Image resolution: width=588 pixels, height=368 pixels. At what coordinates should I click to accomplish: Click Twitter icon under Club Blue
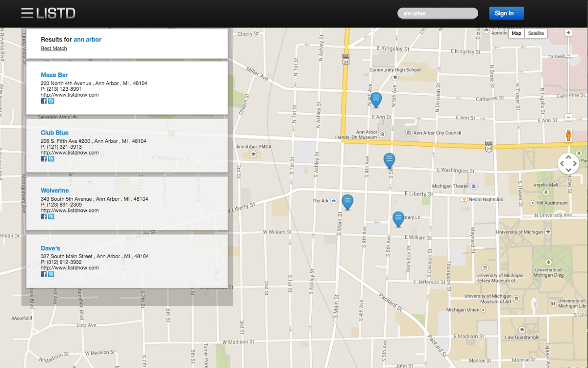(51, 159)
